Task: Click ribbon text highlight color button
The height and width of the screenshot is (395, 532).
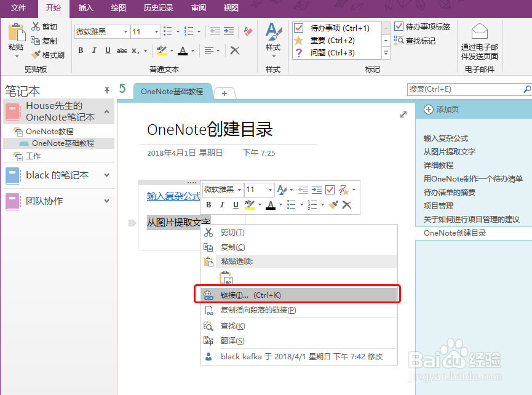Action: [162, 50]
